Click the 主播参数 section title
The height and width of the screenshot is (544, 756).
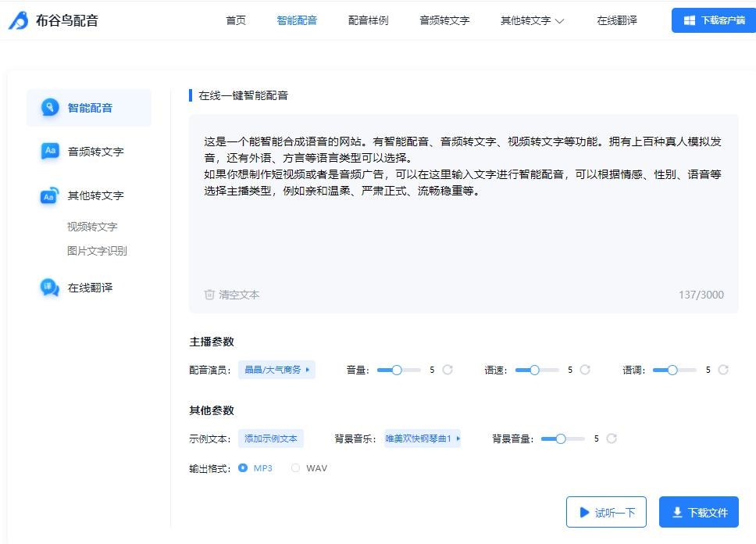(x=212, y=342)
